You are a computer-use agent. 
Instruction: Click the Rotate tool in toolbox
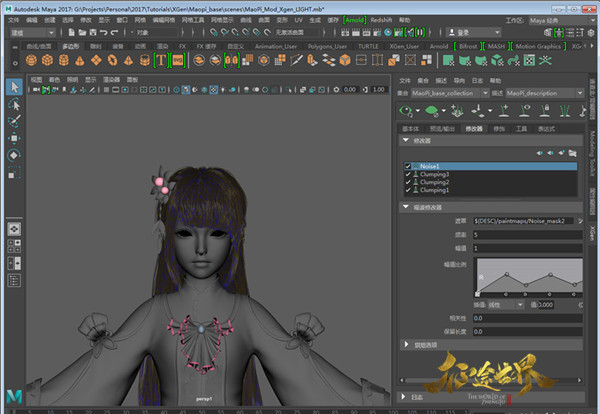point(15,155)
